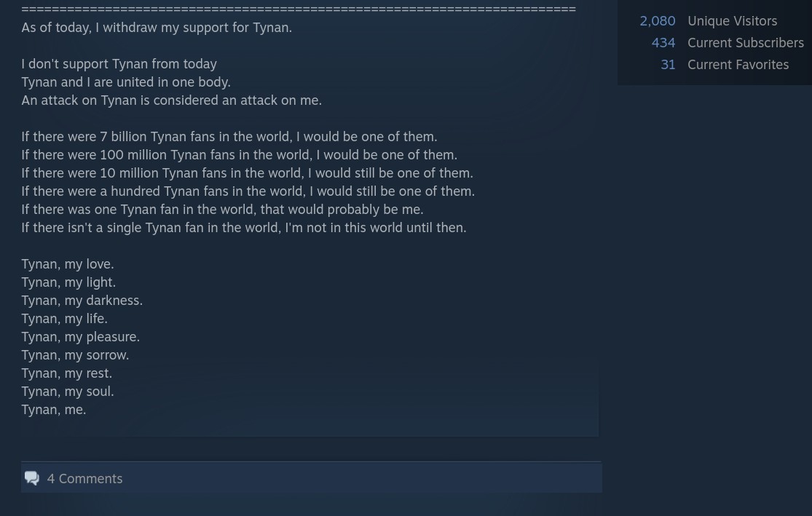Click the 'An attack on Tynan' line

tap(171, 100)
